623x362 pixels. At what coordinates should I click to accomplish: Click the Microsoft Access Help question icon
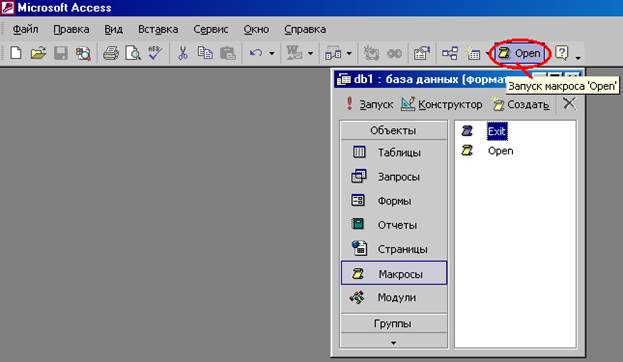(561, 53)
